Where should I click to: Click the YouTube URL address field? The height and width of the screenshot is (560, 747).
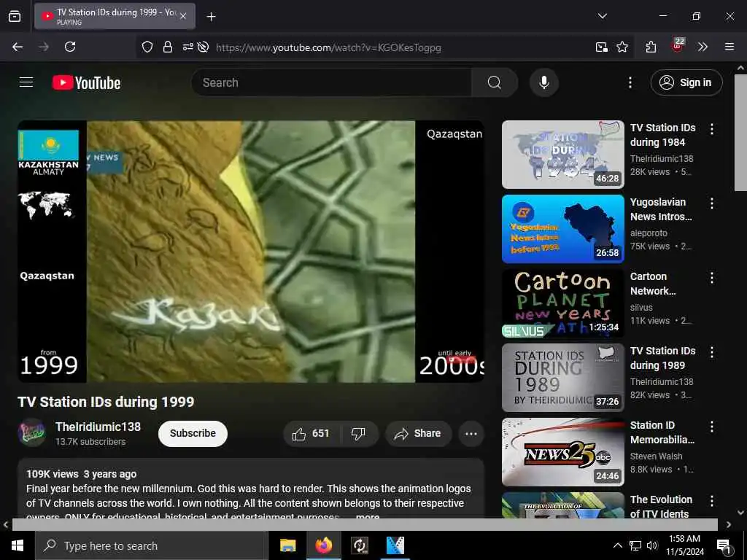[328, 47]
